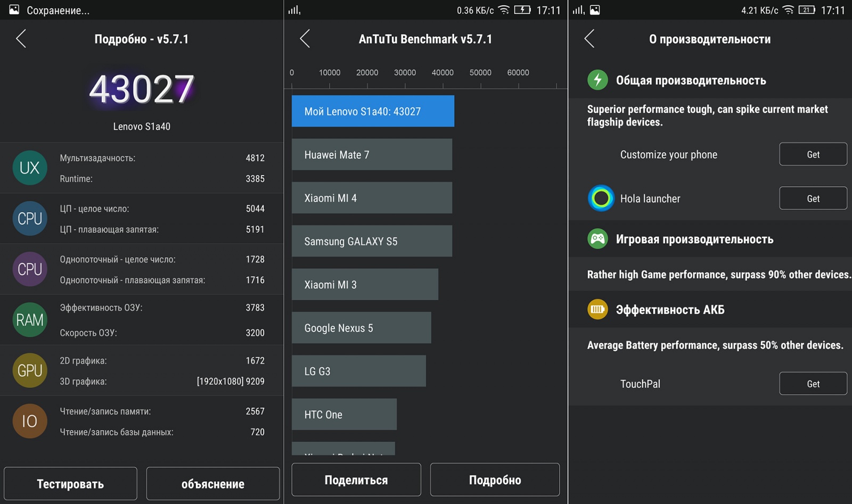Tap the battery icon showing 21
The width and height of the screenshot is (852, 504).
tap(807, 10)
